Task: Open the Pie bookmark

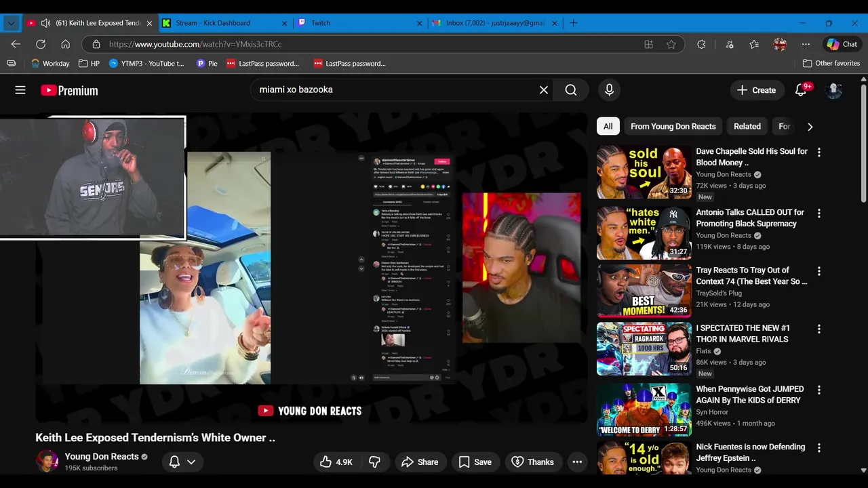Action: pos(207,64)
